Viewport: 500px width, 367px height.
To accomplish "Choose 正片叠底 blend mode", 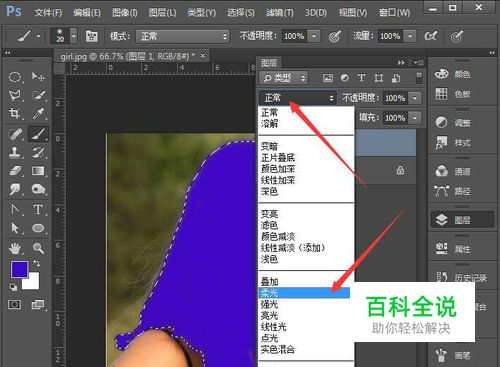I will tap(278, 157).
